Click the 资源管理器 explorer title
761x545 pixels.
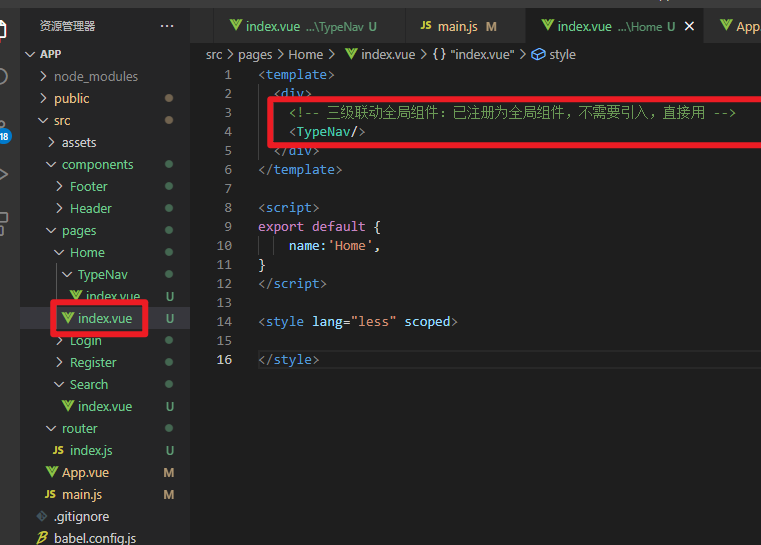coord(67,26)
